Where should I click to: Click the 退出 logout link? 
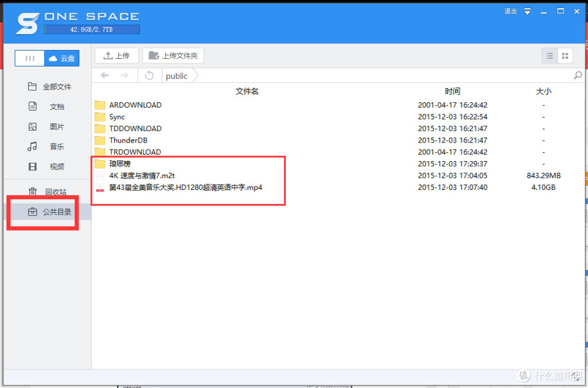pos(510,11)
